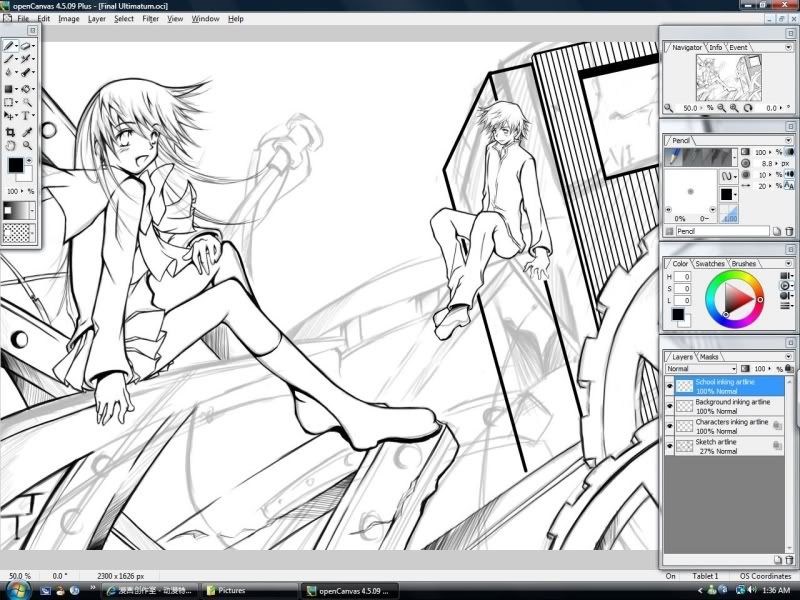Switch to the Swatches tab
Viewport: 800px width, 600px height.
[x=710, y=263]
